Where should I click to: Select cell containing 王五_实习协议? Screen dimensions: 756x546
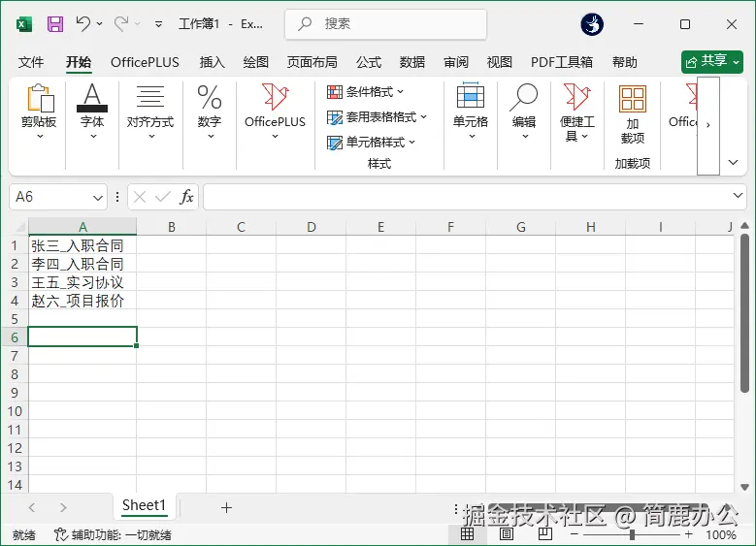82,282
